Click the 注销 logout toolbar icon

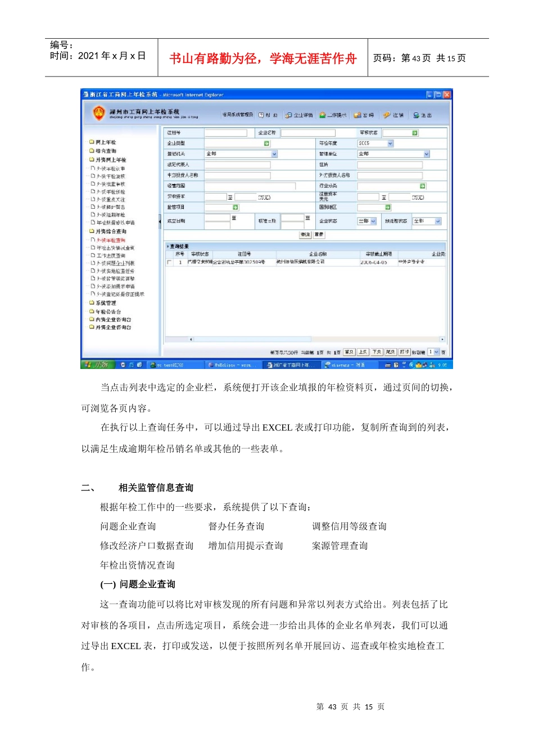click(393, 115)
